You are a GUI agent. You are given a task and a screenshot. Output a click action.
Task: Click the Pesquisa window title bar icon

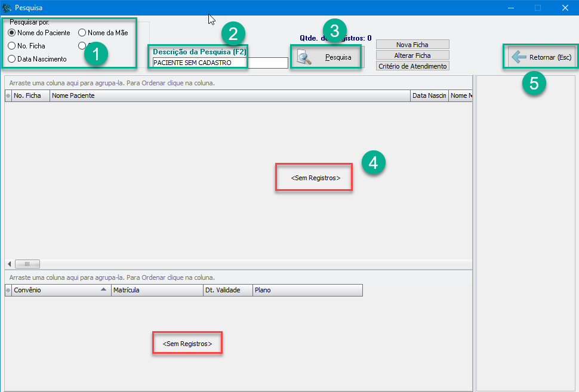pos(7,8)
